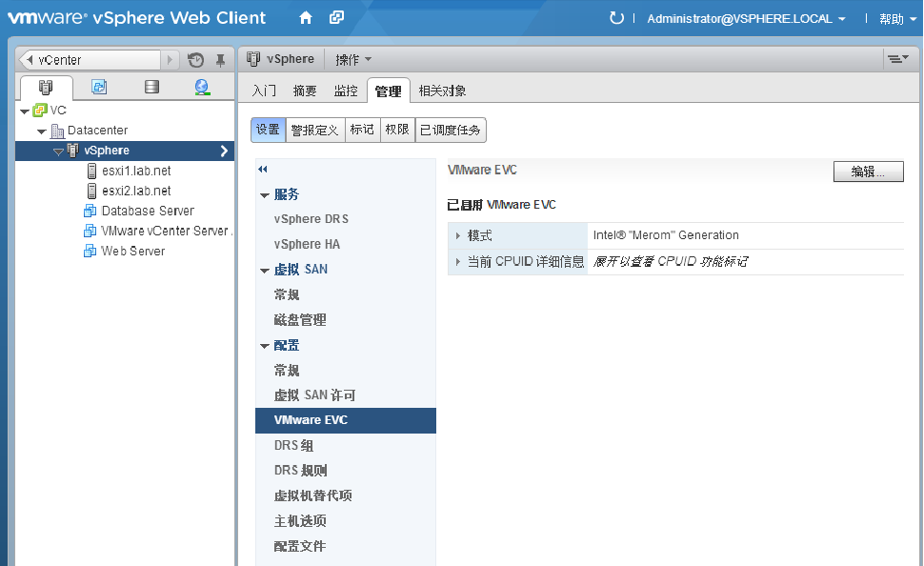Switch to the 监控 tab
This screenshot has height=566, width=924.
point(346,91)
